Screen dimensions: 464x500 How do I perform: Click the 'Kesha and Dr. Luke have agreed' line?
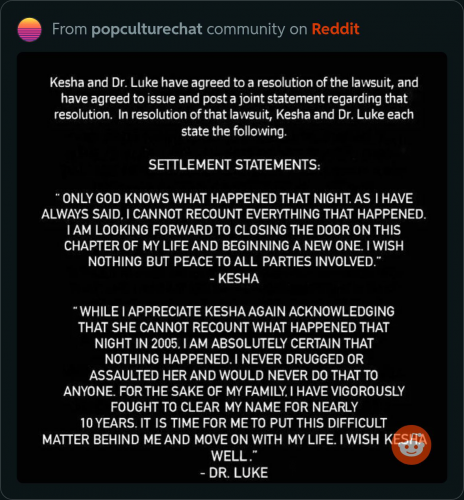(x=234, y=82)
